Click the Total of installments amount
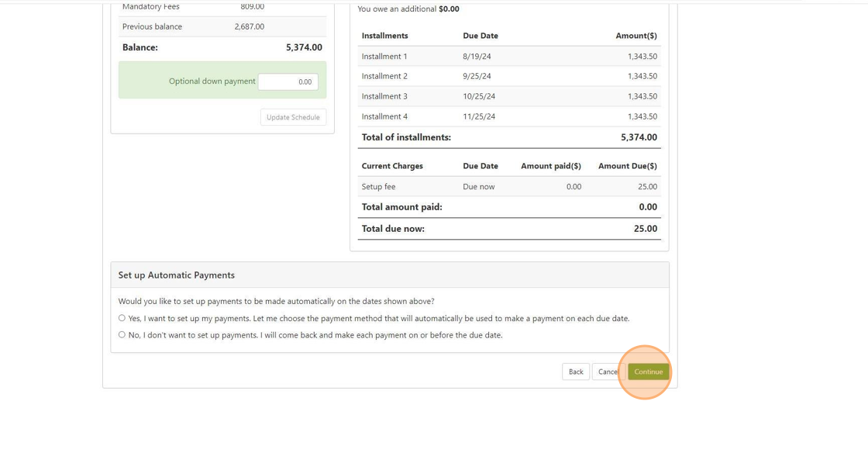 point(639,137)
